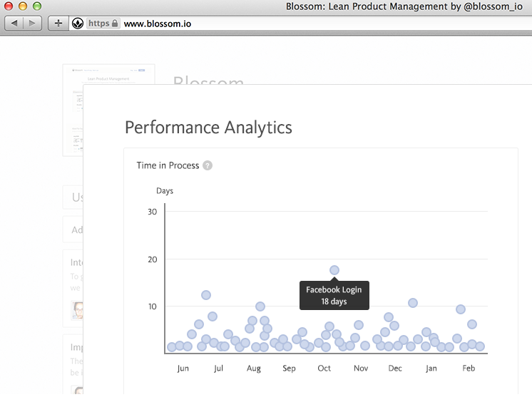Click the green zoom window button
Screen dimensions: 532x402
click(37, 6)
